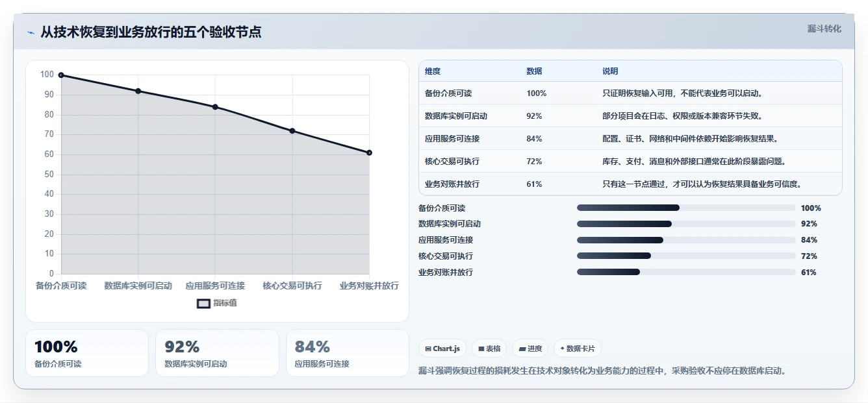Screen dimensions: 868x403
Task: Click the page title 从技术恢复到业务放行的五个验收节点
Action: point(151,32)
